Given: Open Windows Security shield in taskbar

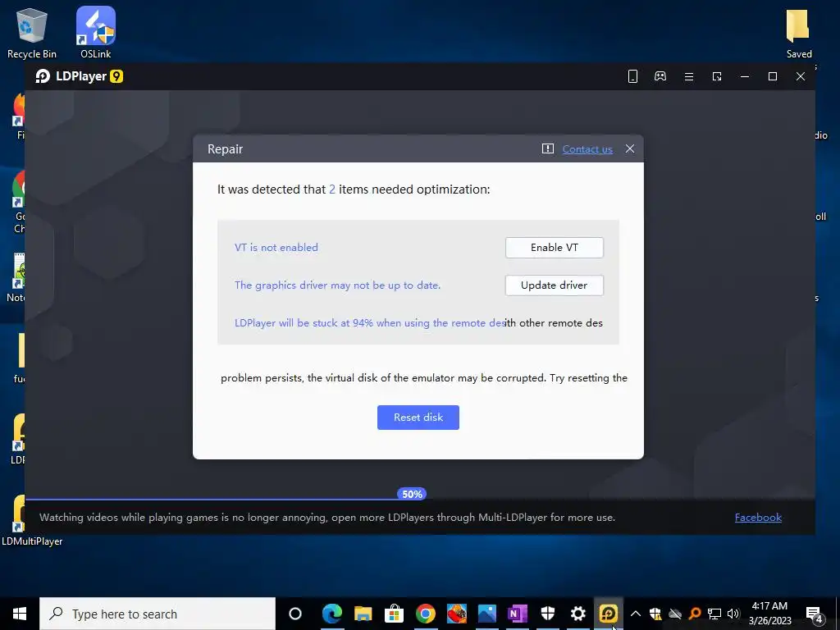Looking at the screenshot, I should [547, 614].
